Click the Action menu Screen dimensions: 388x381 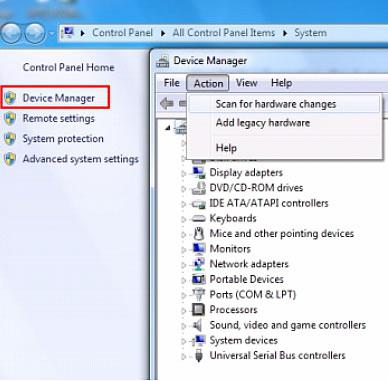click(x=208, y=83)
